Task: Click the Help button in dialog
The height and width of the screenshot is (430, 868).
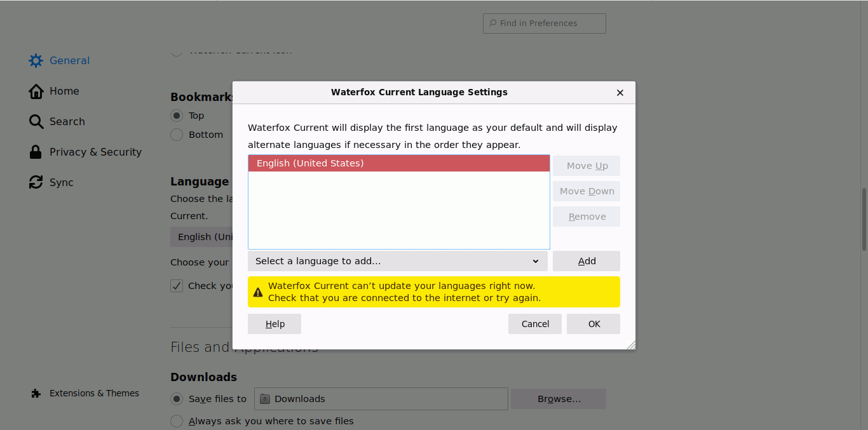Action: point(275,324)
